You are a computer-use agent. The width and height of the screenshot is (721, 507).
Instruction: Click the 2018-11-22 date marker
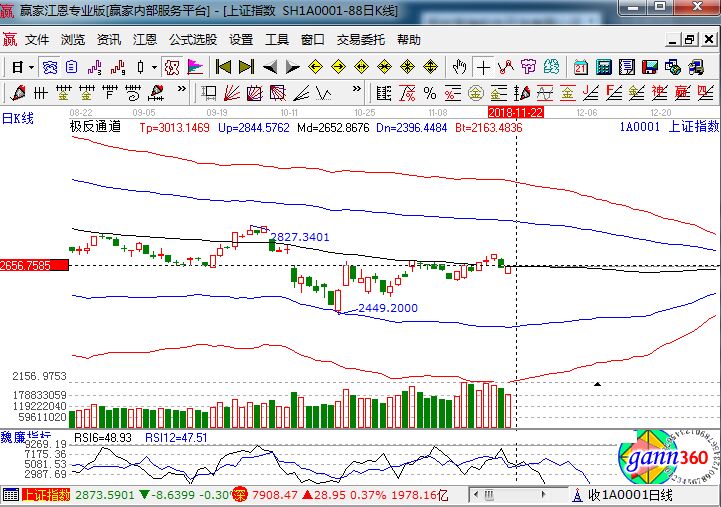click(515, 112)
